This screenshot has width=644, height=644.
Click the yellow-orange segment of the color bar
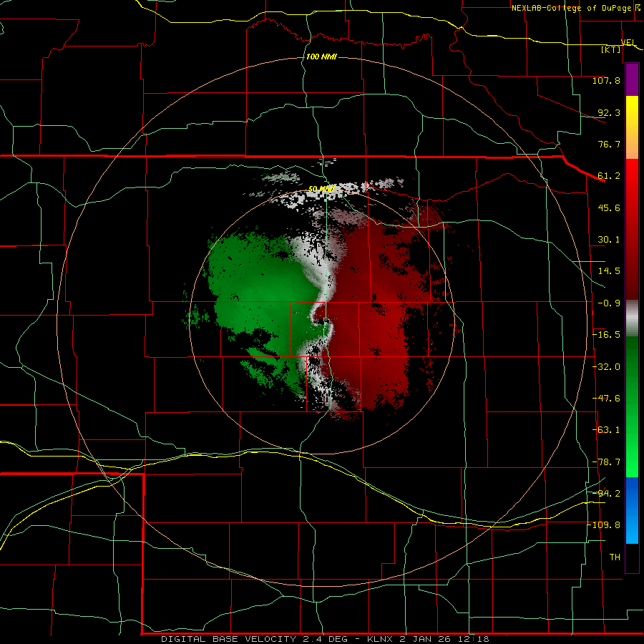tap(632, 127)
